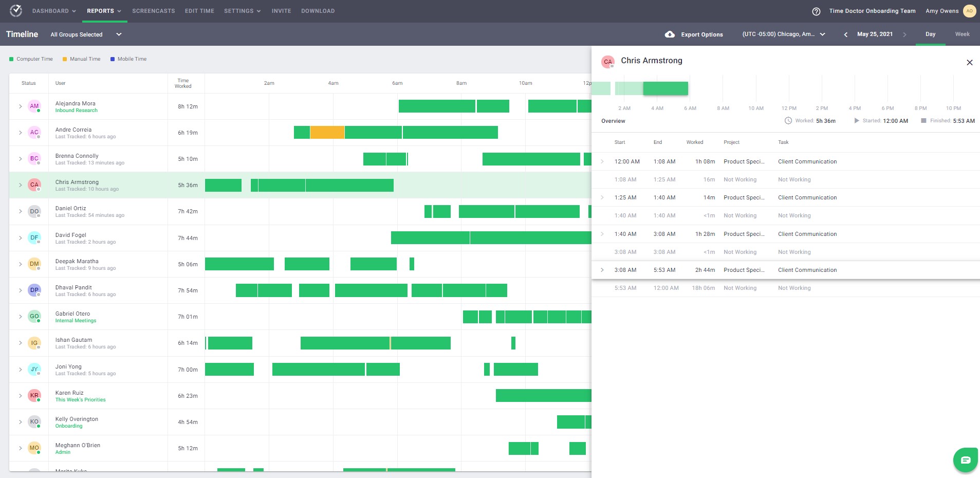Click the Mobile Time legend swatch
This screenshot has height=478, width=980.
point(113,59)
